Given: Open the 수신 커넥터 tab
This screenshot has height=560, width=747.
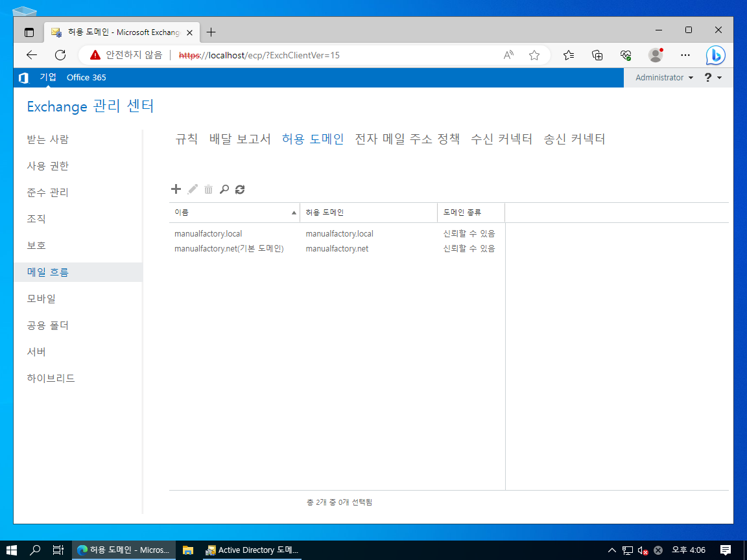Looking at the screenshot, I should click(501, 139).
